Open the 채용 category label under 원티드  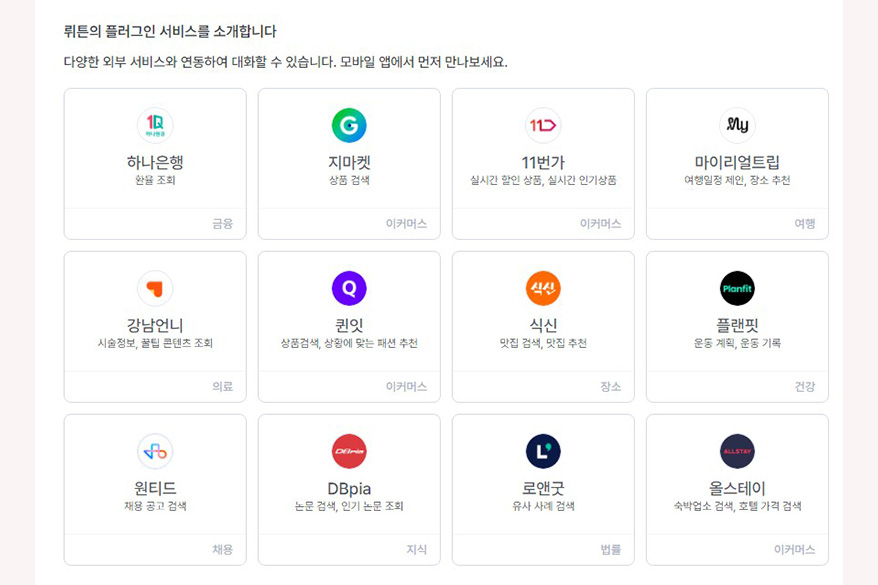click(222, 549)
